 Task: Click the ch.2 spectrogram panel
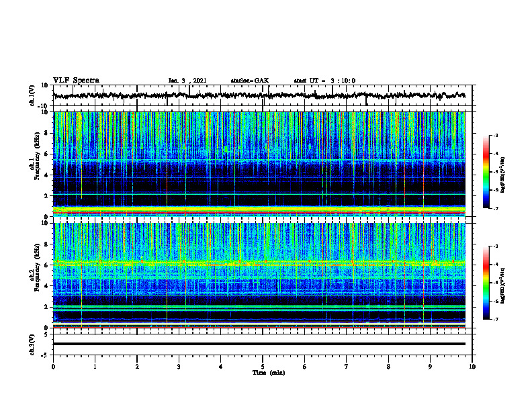pyautogui.click(x=259, y=275)
